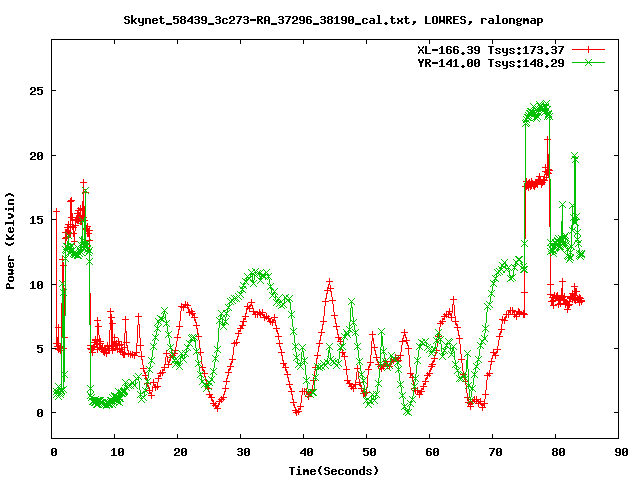Click y-axis tick label 25
Viewport: 640px width, 480px height.
pyautogui.click(x=36, y=91)
